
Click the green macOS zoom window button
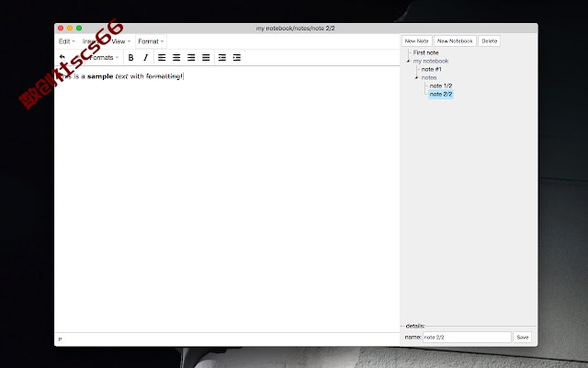[x=79, y=29]
